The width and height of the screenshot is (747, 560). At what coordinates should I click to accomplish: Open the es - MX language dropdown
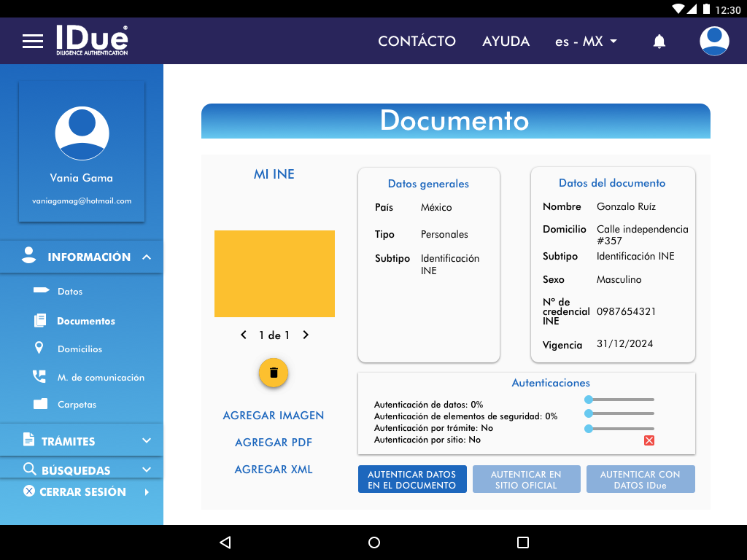tap(586, 42)
